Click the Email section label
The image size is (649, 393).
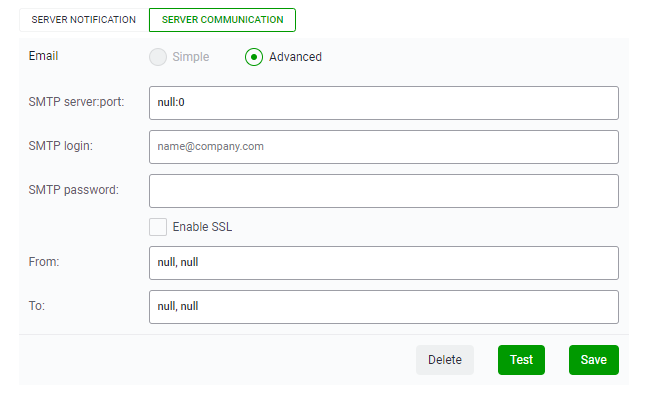click(43, 56)
